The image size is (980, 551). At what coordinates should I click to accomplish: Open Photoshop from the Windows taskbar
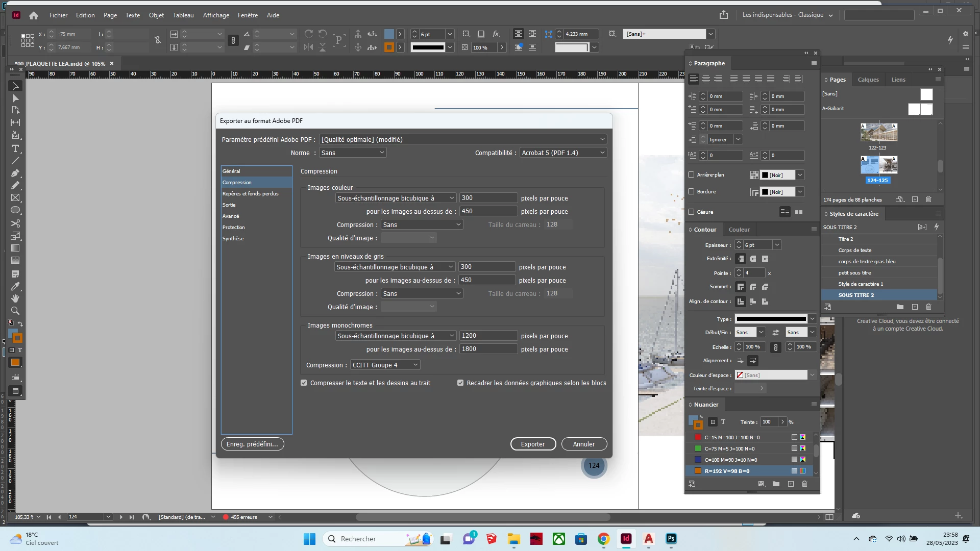click(x=671, y=539)
